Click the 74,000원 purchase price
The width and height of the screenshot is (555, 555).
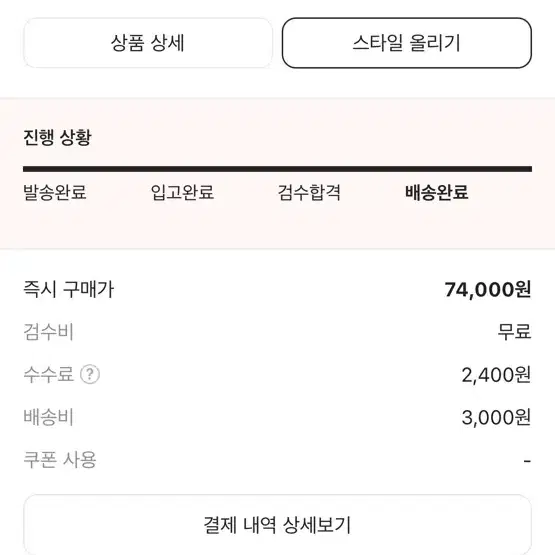pos(488,289)
